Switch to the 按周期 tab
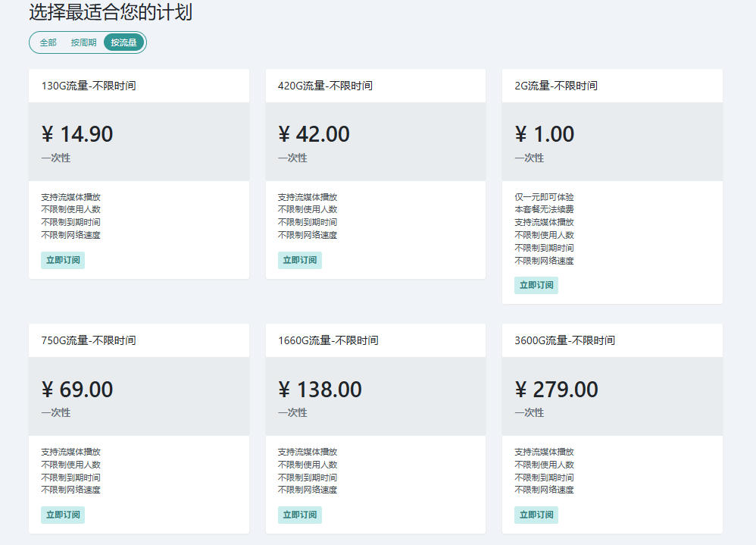This screenshot has width=756, height=545. pos(83,42)
